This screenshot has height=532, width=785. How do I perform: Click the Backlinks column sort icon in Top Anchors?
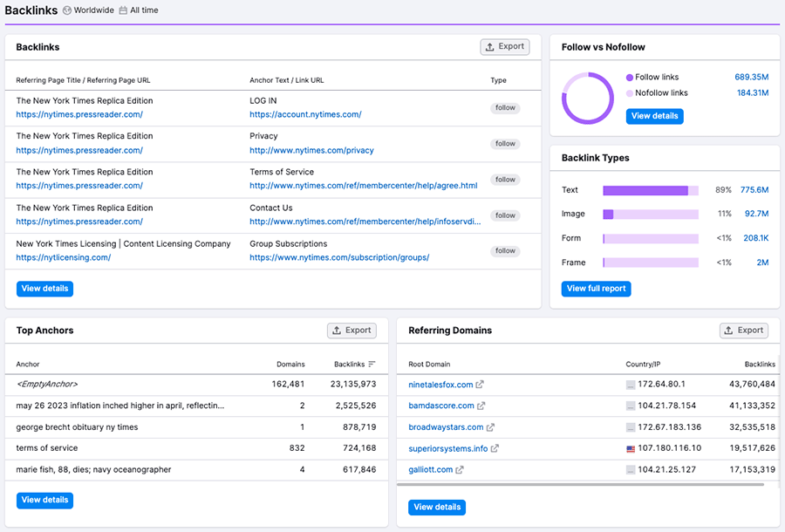tap(372, 365)
